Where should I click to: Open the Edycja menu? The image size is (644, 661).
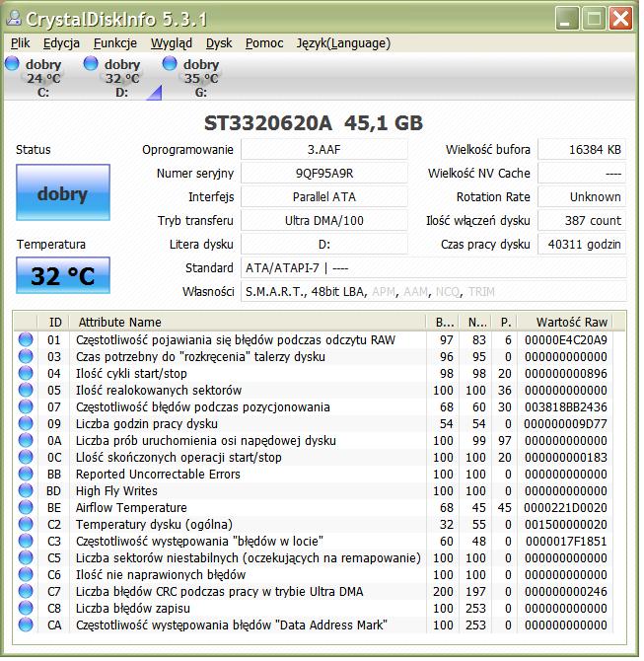[x=61, y=43]
